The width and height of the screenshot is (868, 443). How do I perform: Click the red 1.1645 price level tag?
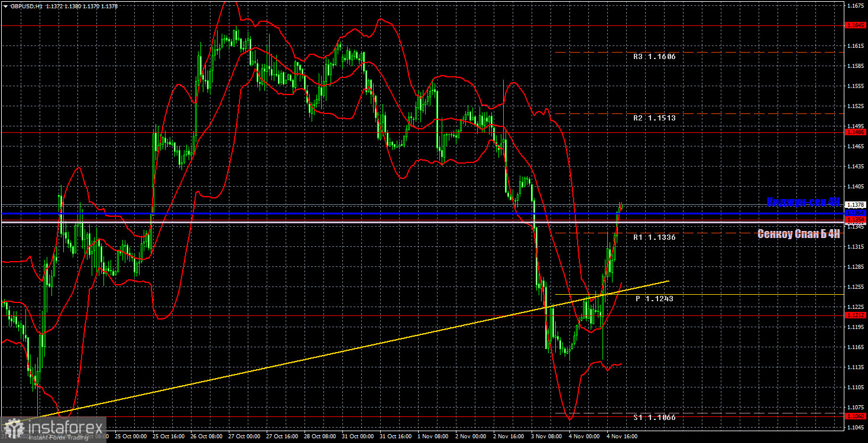856,25
